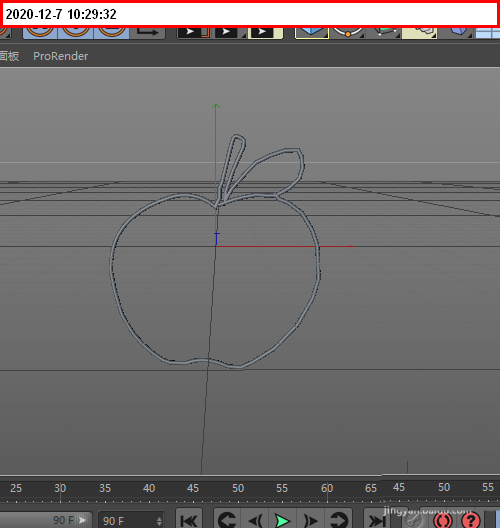
Task: Toggle the Y-axis lock icon
Action: pos(76,32)
